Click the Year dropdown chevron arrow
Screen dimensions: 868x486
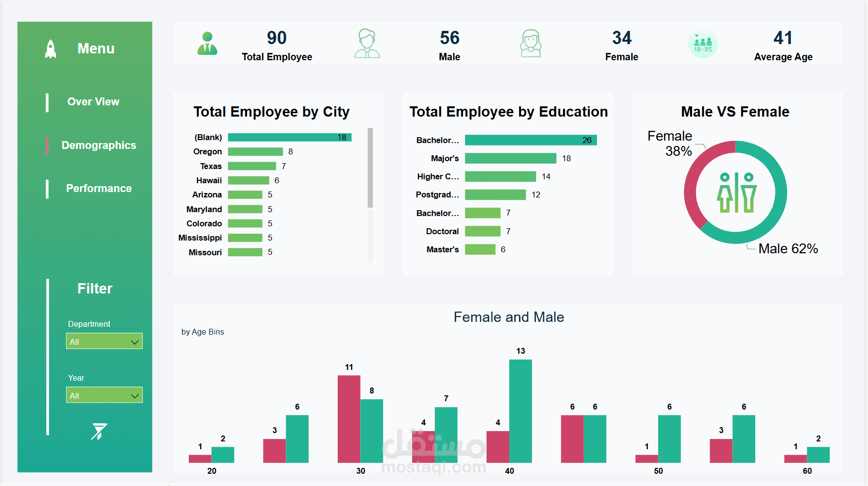[135, 396]
